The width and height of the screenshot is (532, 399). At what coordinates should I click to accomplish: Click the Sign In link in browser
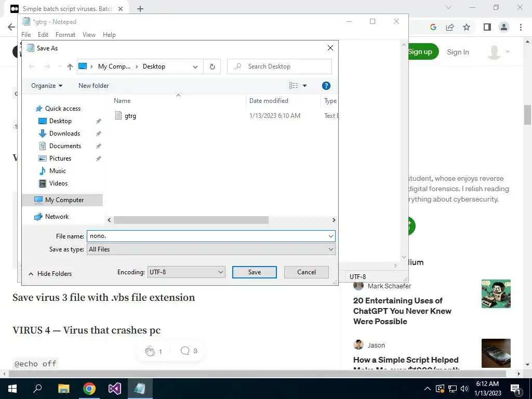pos(458,52)
